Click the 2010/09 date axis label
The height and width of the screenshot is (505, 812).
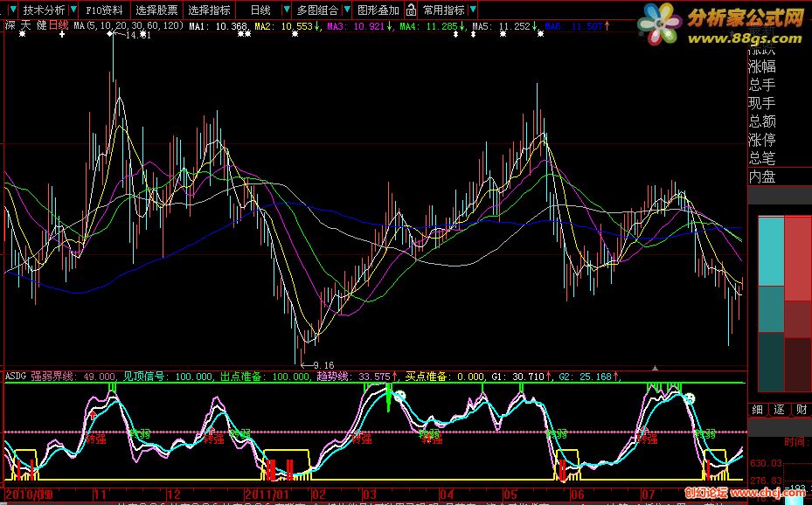point(29,495)
